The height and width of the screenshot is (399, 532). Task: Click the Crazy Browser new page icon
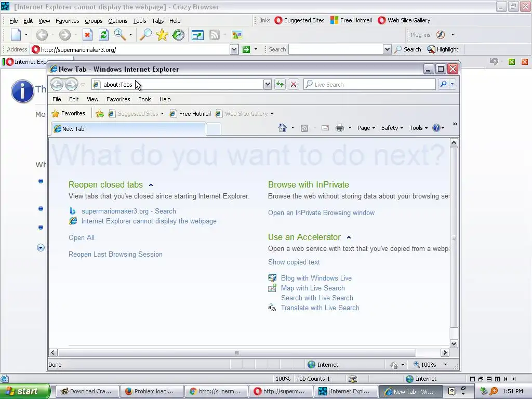coord(16,35)
